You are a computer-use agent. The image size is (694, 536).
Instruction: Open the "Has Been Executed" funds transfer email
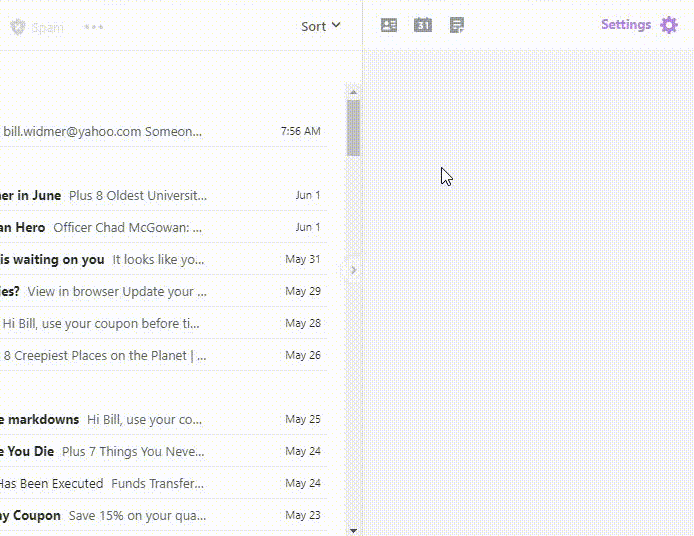[150, 483]
